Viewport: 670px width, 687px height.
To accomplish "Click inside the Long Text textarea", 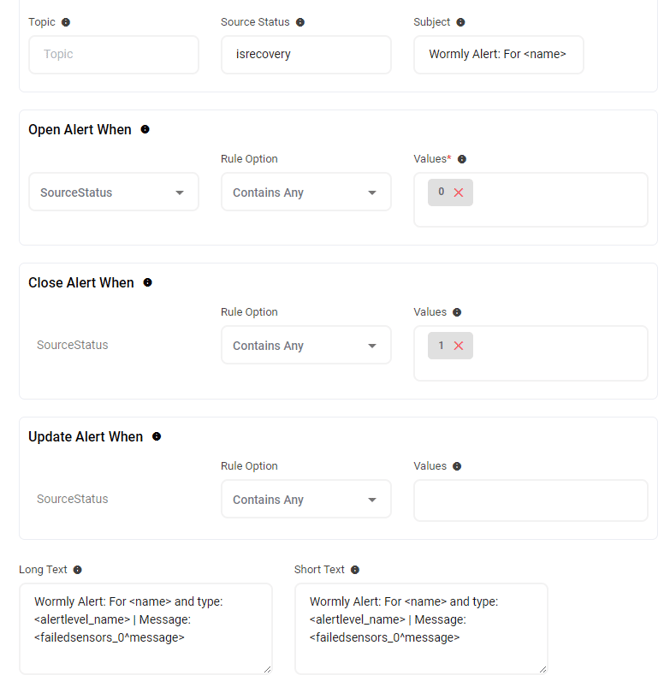I will point(145,628).
